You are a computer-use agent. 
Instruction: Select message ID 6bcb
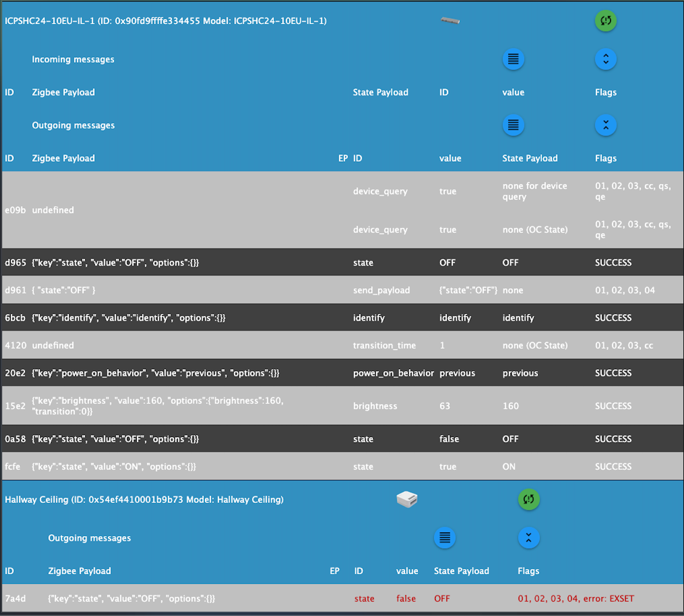15,318
